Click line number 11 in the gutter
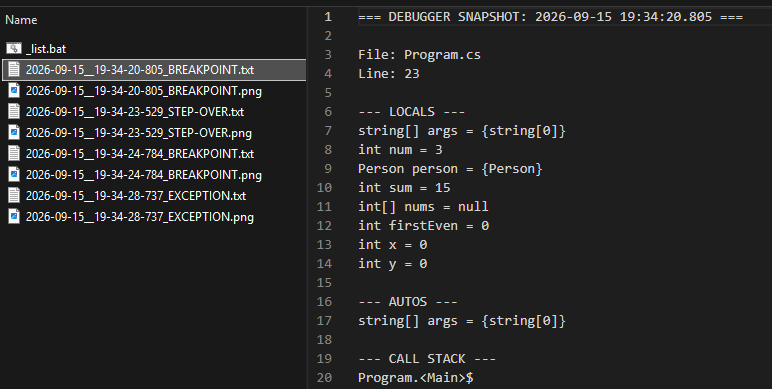Screen dimensions: 772x389 click(x=324, y=206)
